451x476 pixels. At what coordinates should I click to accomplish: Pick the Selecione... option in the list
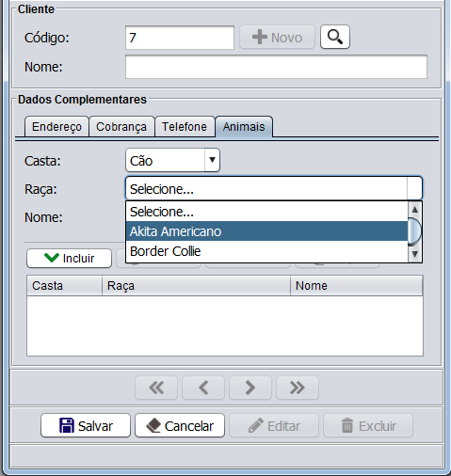click(x=266, y=212)
